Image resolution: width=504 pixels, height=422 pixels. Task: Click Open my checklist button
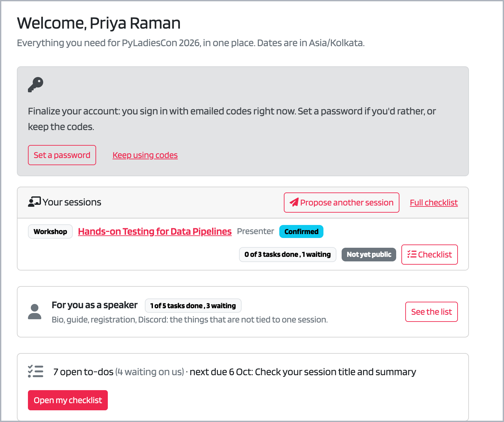68,400
